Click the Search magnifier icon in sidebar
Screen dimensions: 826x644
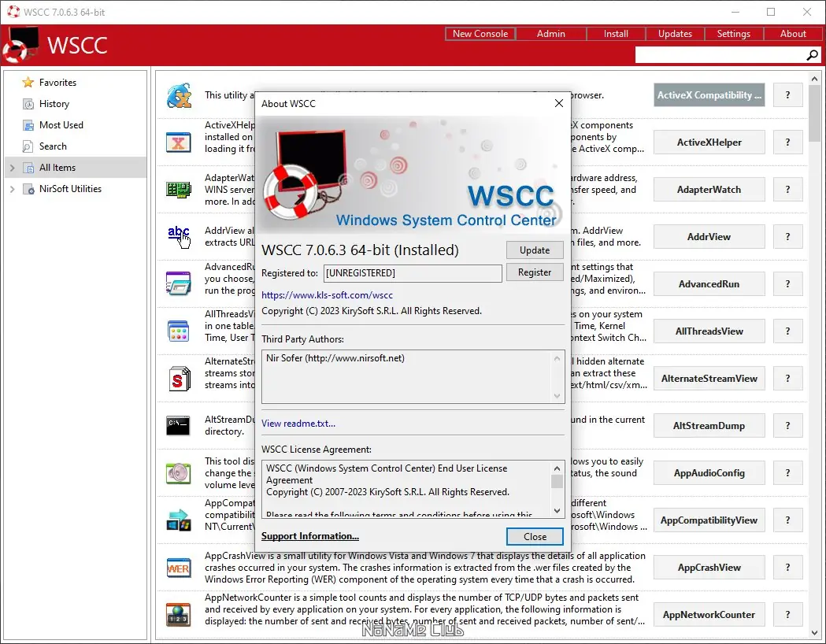tap(28, 146)
